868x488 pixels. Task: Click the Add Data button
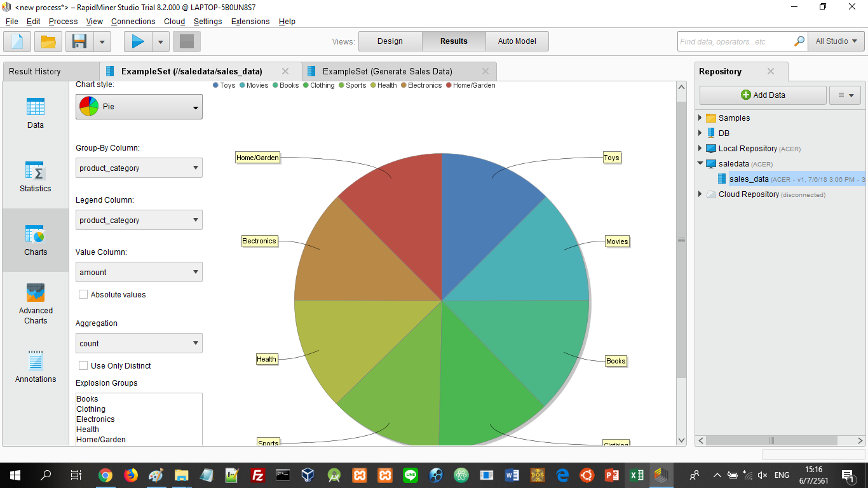(x=763, y=95)
